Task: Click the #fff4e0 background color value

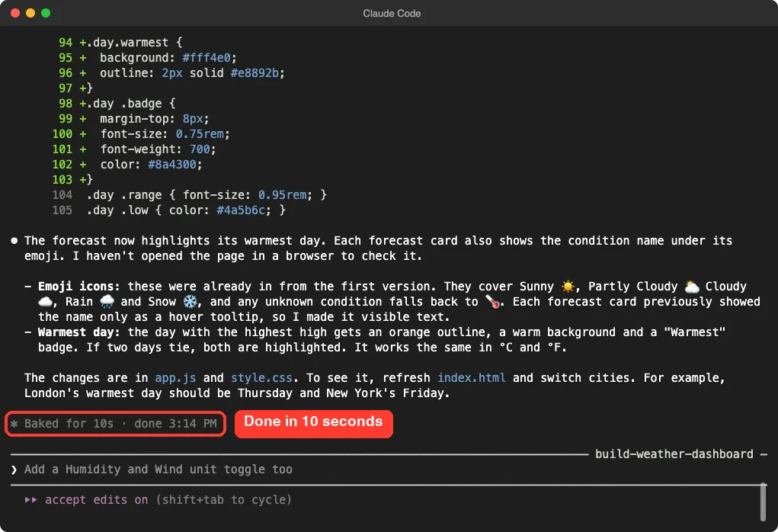Action: pos(207,58)
